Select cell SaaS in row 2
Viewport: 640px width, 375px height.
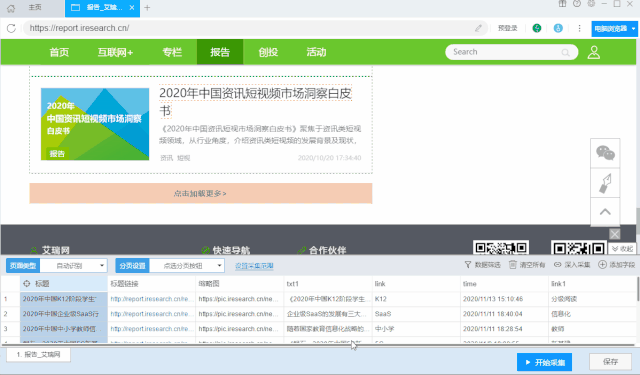point(416,314)
